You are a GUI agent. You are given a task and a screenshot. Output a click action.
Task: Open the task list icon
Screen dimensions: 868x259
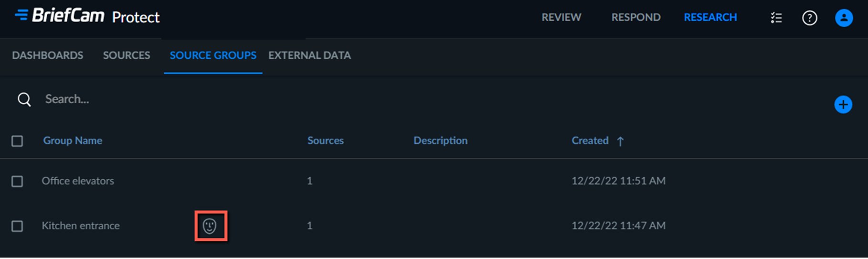776,18
